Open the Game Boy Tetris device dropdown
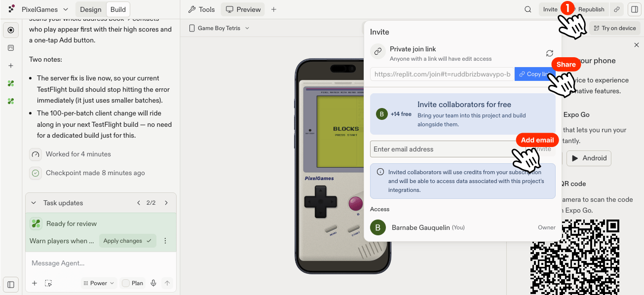644x295 pixels. 219,28
